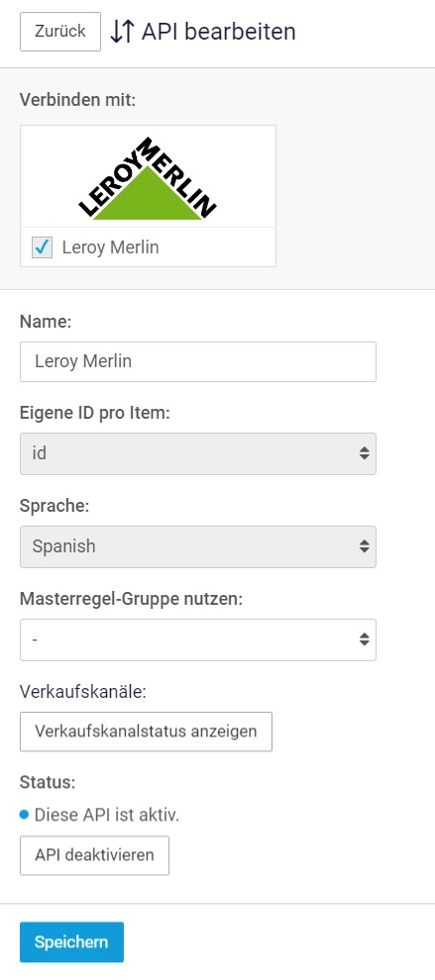Toggle the Leroy Merlin checkbox
This screenshot has height=980, width=435.
tap(42, 247)
